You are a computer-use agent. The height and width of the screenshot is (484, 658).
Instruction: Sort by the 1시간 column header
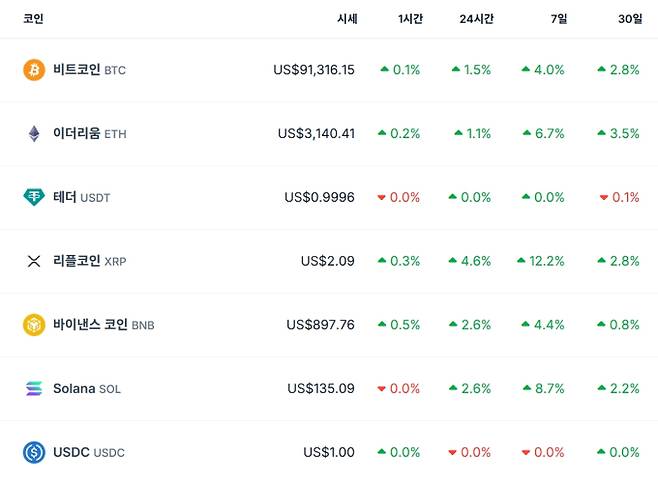[410, 19]
